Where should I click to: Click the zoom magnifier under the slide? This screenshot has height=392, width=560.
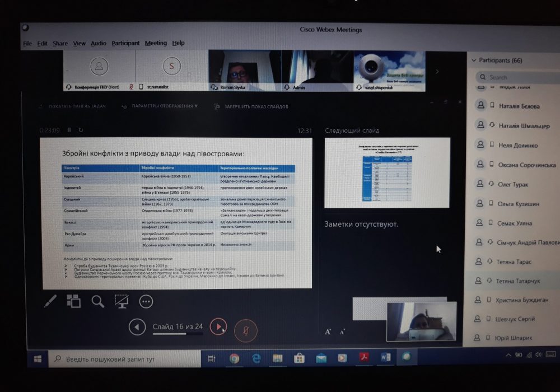coord(98,302)
